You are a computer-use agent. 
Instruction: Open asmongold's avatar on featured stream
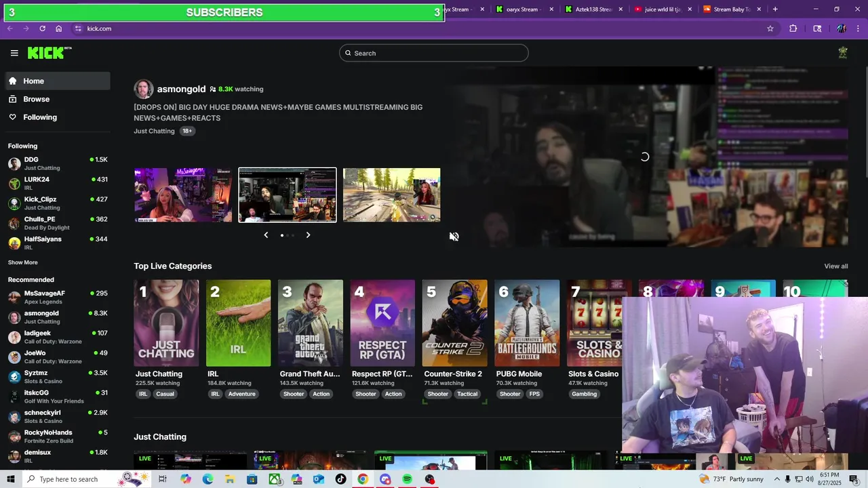click(143, 89)
